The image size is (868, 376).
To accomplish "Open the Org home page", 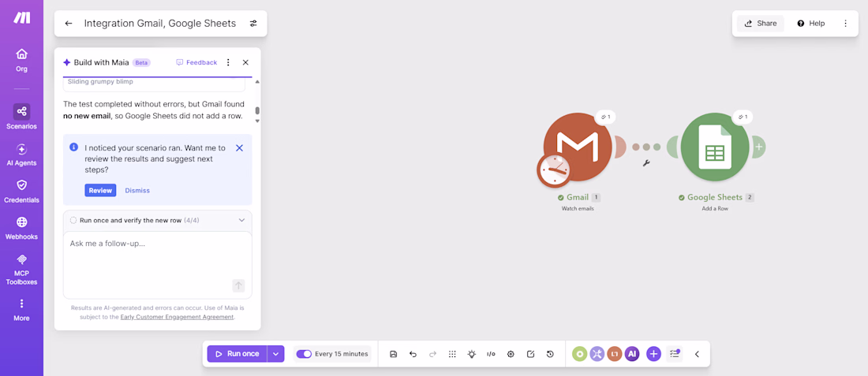I will point(21,60).
